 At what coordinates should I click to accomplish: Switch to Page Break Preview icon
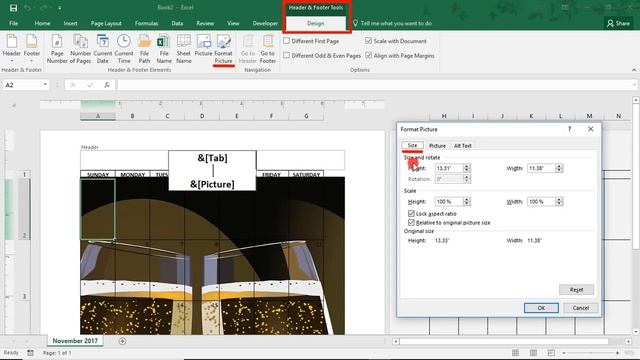[x=551, y=353]
